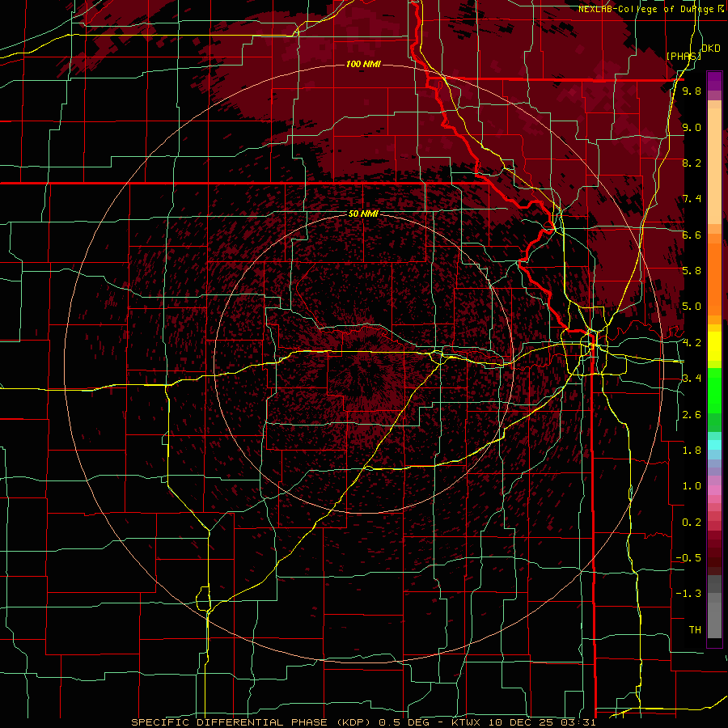Image resolution: width=728 pixels, height=728 pixels.
Task: Click the 50 NMI range ring label
Action: point(363,214)
